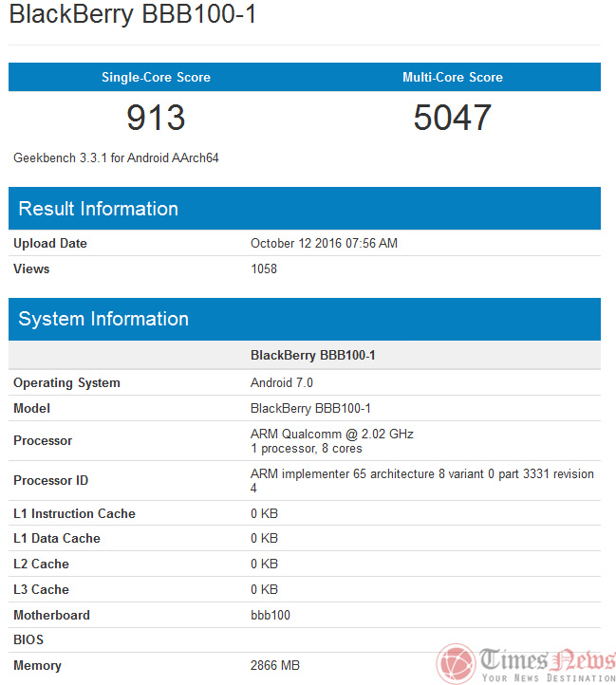Click the TimesNews globe logo icon
Viewport: 616px width, 685px height.
tap(456, 663)
